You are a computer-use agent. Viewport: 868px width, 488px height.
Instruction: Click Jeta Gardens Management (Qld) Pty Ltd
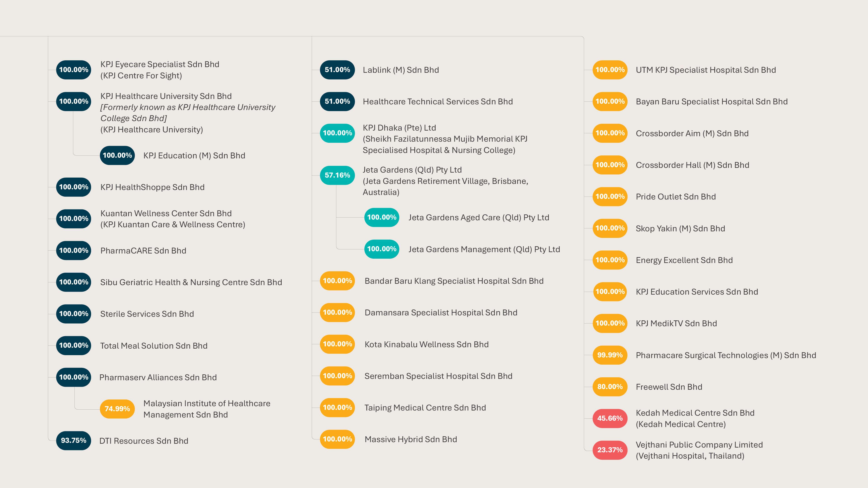pyautogui.click(x=484, y=249)
